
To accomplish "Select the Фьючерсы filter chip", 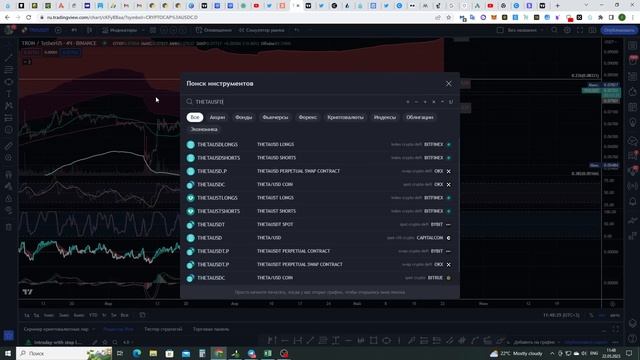I will pos(275,117).
